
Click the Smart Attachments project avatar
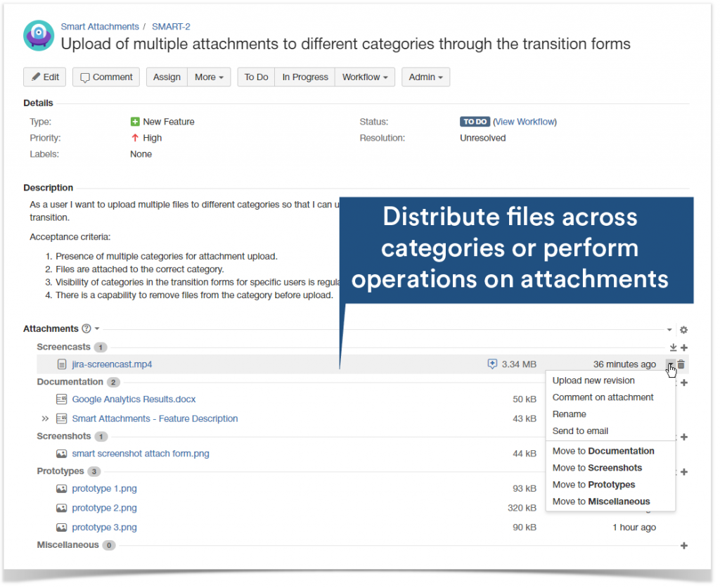tap(38, 34)
